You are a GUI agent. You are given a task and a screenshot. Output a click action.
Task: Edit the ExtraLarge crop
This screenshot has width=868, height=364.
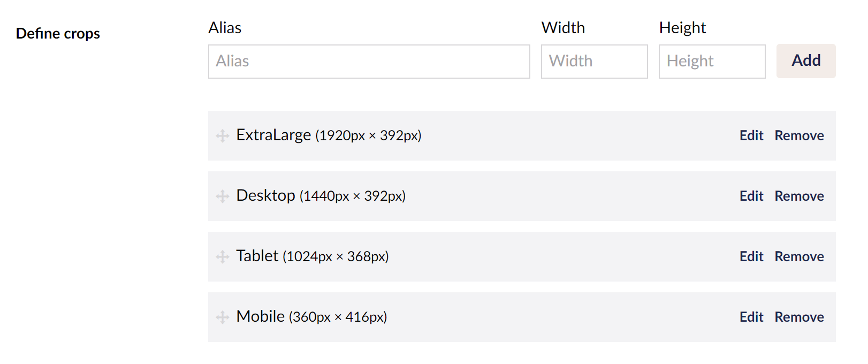pyautogui.click(x=751, y=136)
